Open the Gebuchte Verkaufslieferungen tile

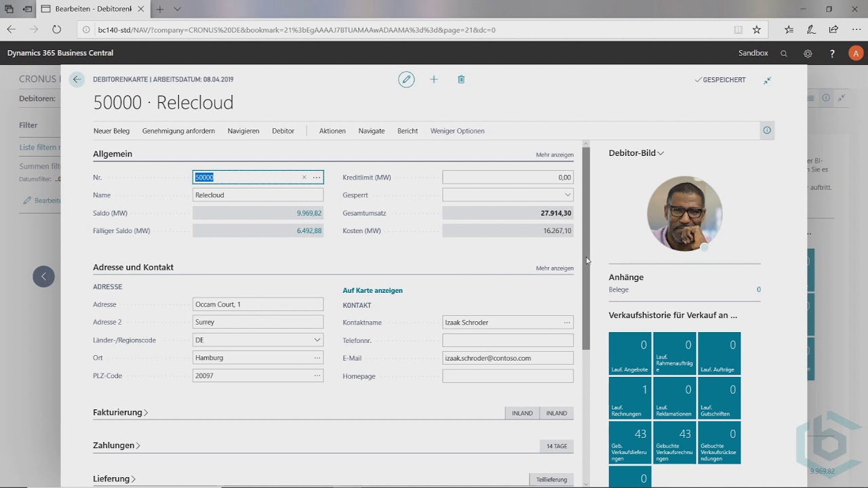630,443
